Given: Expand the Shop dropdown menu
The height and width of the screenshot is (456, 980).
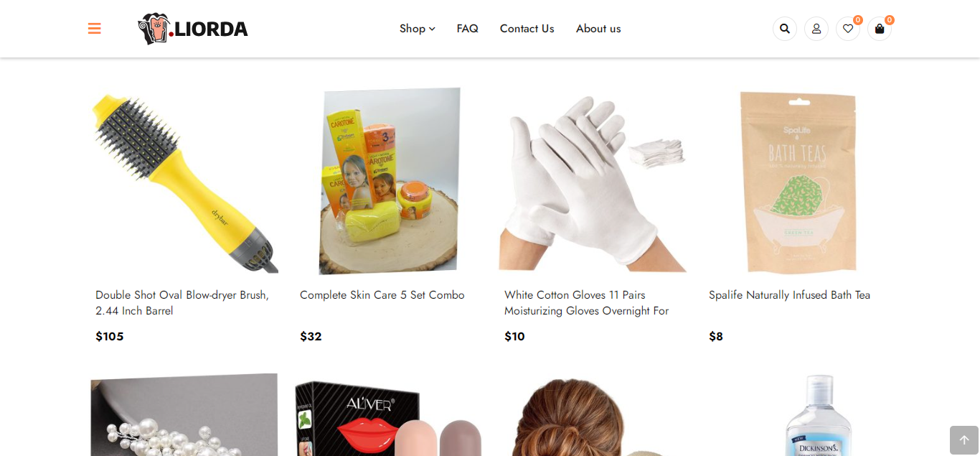Looking at the screenshot, I should (417, 29).
